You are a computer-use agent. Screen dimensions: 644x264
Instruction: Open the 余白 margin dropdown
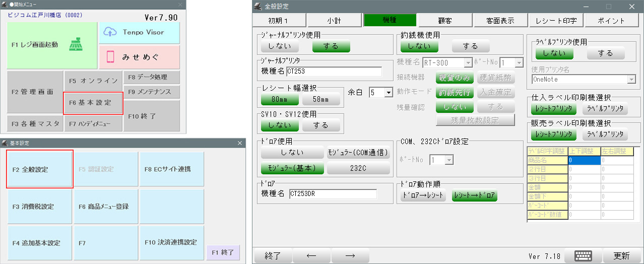click(388, 93)
